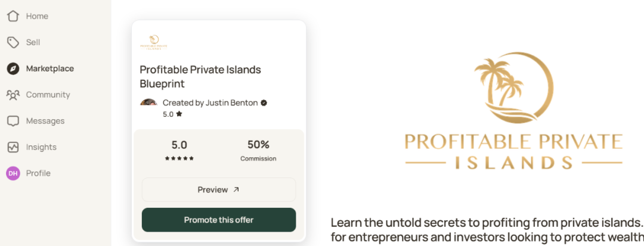Click the Preview button
The height and width of the screenshot is (246, 644).
(218, 190)
